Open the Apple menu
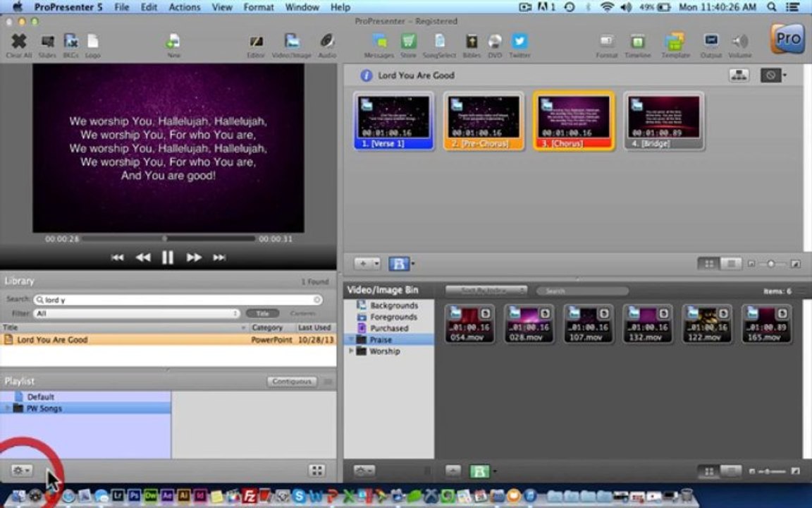This screenshot has width=812, height=508. point(18,7)
